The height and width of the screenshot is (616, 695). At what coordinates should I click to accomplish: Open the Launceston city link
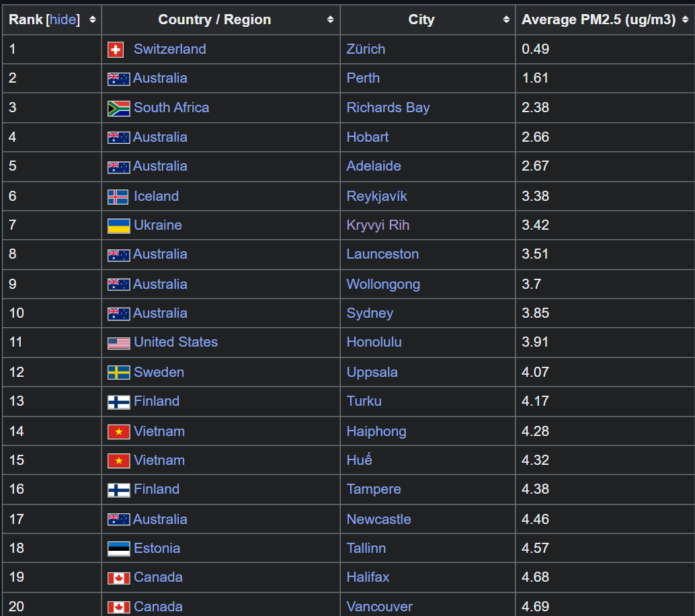(382, 254)
